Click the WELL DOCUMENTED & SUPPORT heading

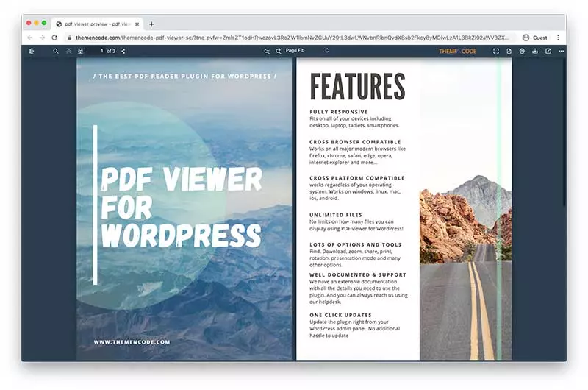pos(358,274)
